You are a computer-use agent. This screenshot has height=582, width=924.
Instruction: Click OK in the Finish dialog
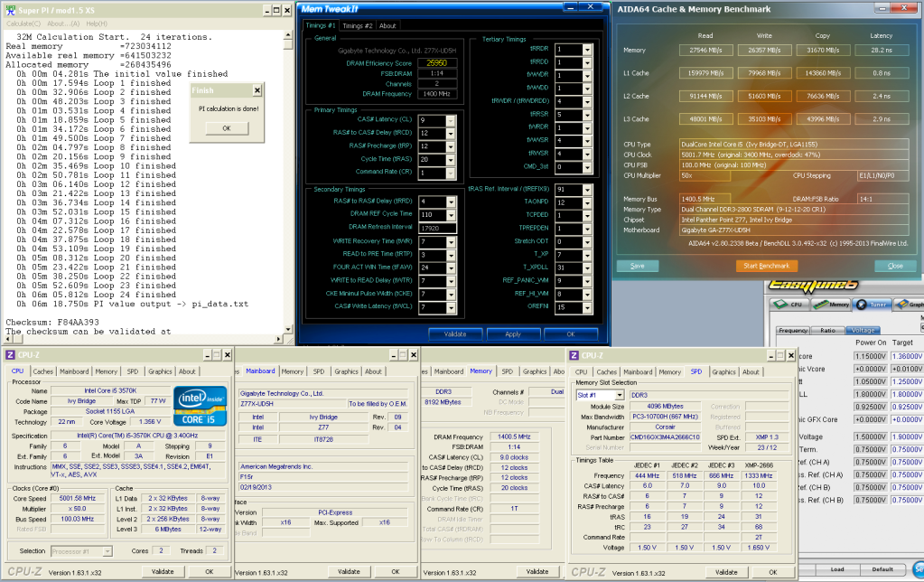(227, 128)
